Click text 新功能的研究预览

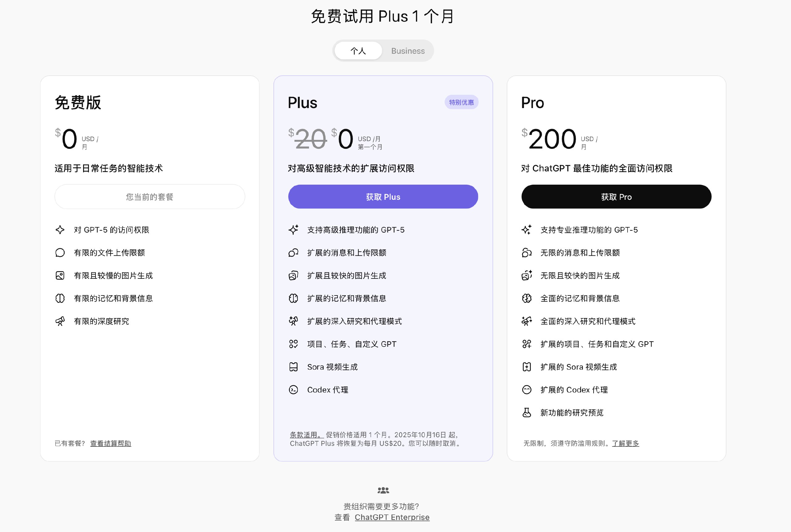click(x=572, y=413)
